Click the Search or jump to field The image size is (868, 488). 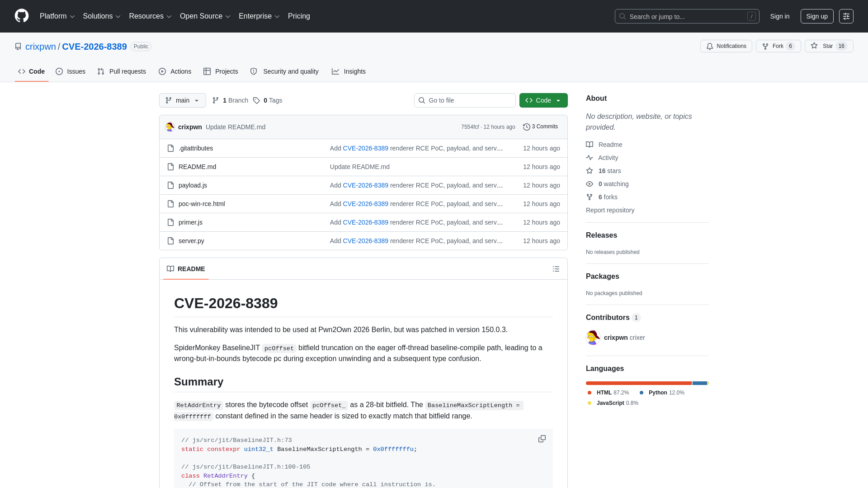pos(687,16)
